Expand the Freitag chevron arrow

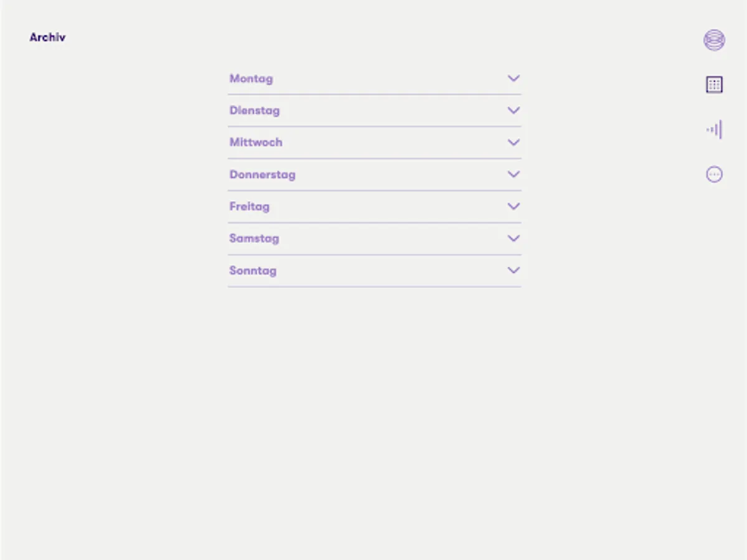514,207
